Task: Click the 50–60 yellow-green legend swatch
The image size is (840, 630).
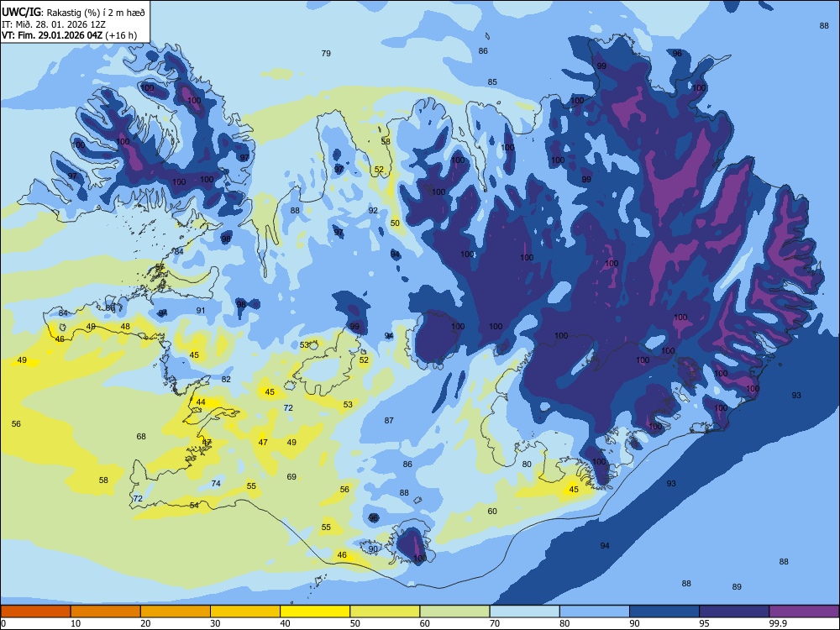Action: coord(385,612)
